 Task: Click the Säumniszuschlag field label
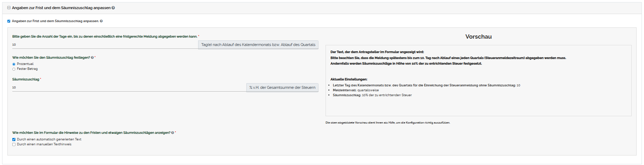click(26, 79)
